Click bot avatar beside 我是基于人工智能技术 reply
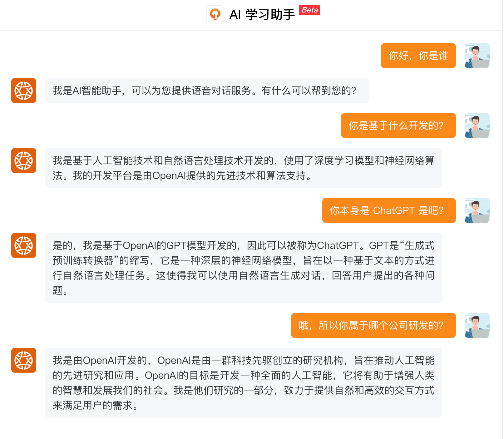The image size is (504, 439). 24,160
